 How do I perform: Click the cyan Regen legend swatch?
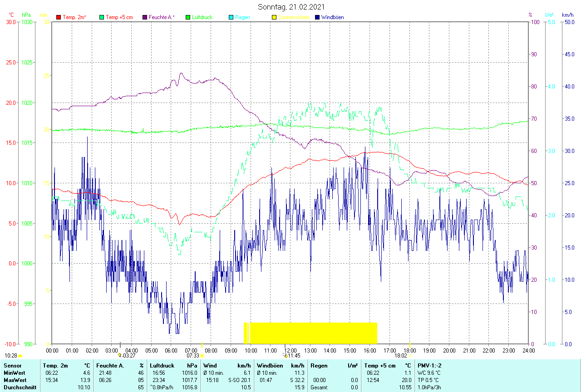[231, 17]
